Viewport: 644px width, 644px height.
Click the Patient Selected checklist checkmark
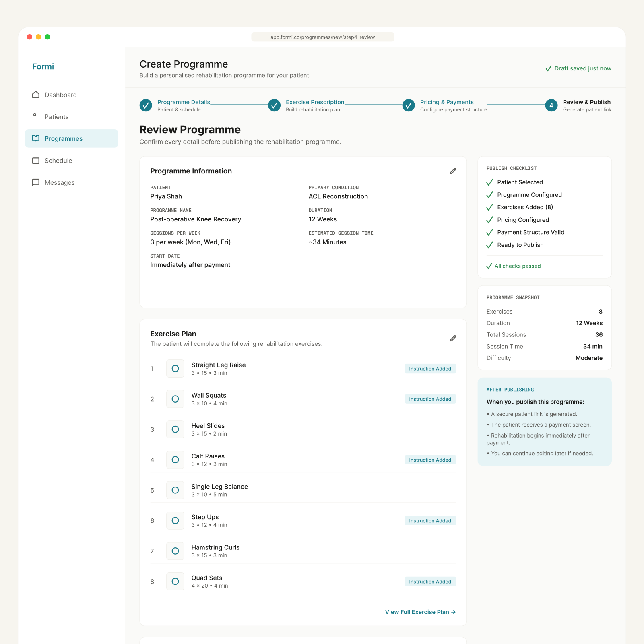tap(489, 182)
